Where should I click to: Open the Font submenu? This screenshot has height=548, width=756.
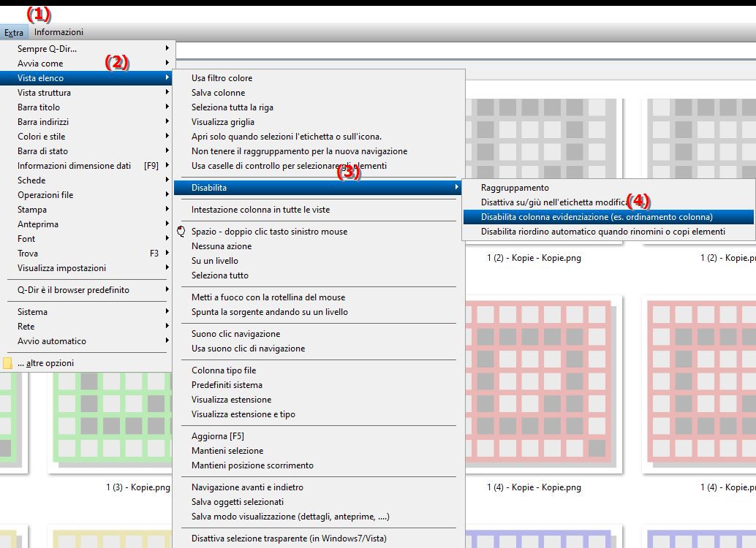(87, 239)
